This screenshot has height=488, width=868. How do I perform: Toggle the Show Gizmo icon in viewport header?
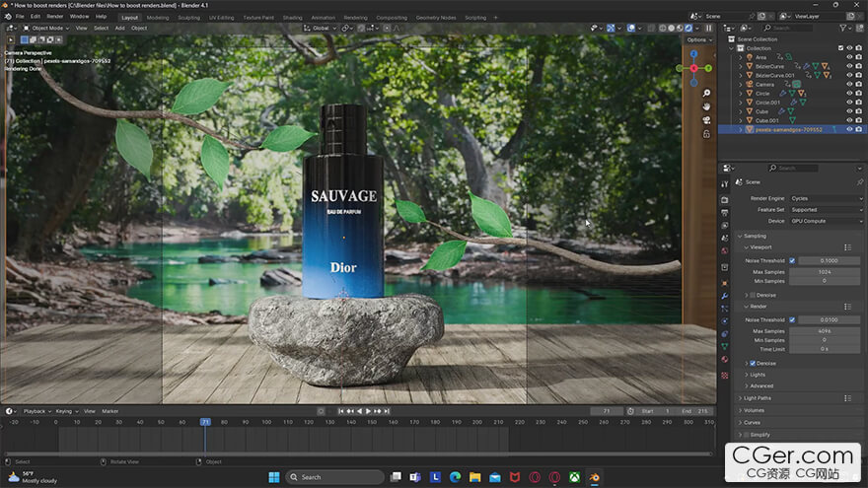[x=611, y=28]
